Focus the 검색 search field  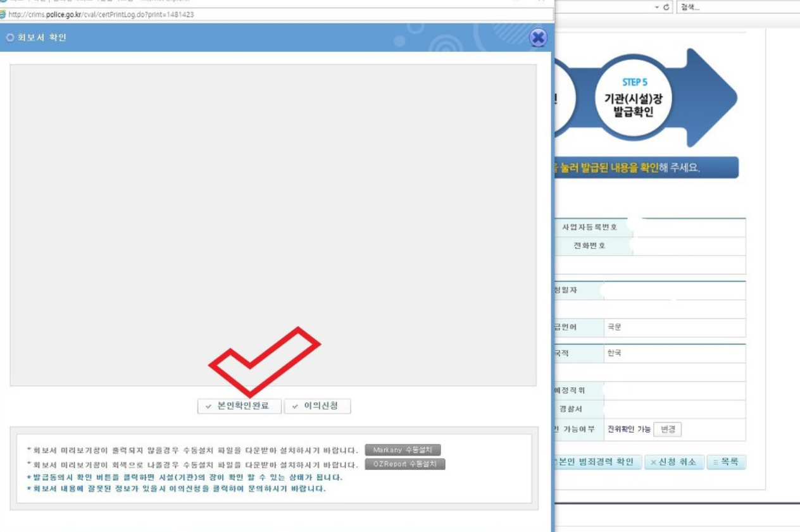pyautogui.click(x=738, y=7)
